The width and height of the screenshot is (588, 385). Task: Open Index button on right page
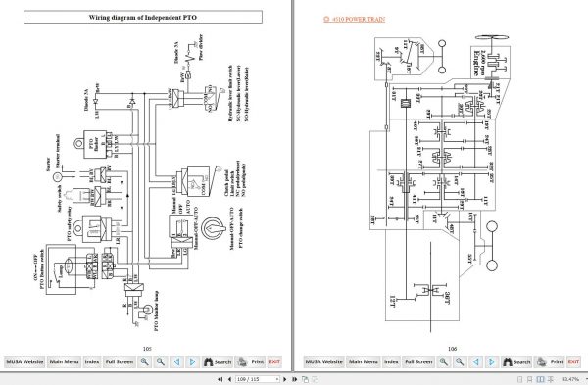391,361
